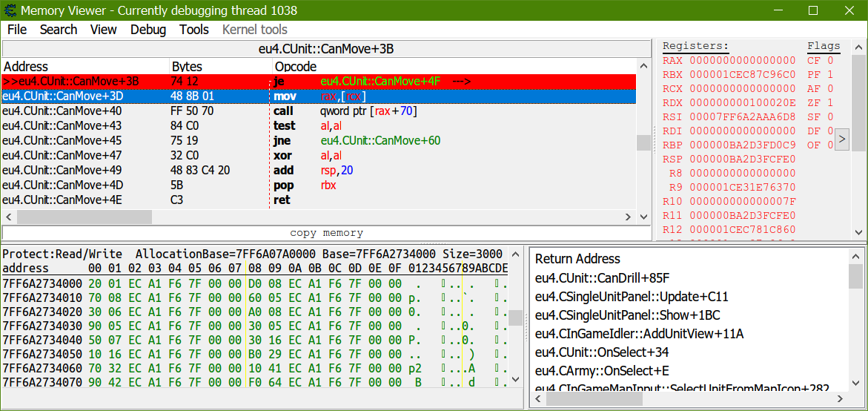868x411 pixels.
Task: Click the R11 register value
Action: click(742, 215)
